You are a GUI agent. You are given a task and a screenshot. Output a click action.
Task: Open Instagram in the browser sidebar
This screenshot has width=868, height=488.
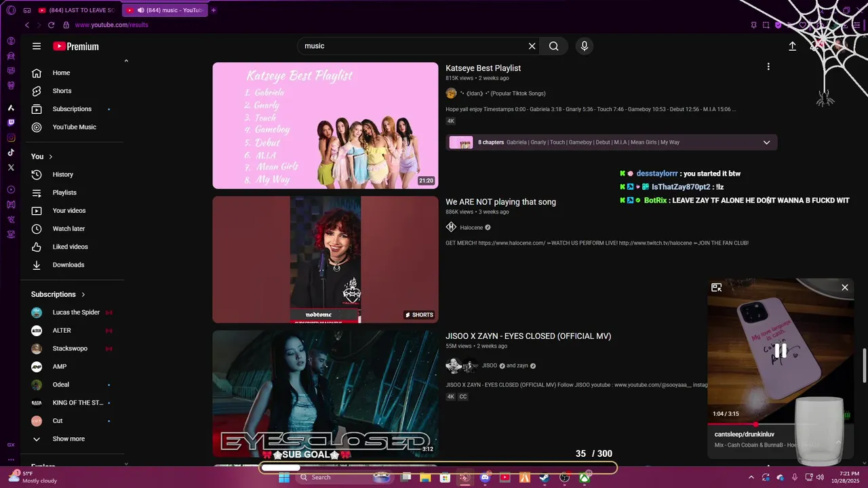pos(11,138)
